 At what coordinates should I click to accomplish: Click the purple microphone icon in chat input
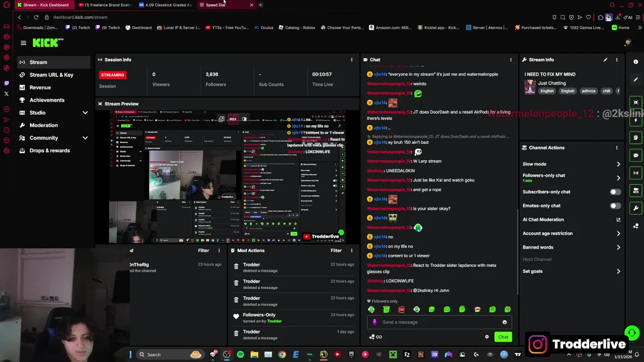point(374,322)
